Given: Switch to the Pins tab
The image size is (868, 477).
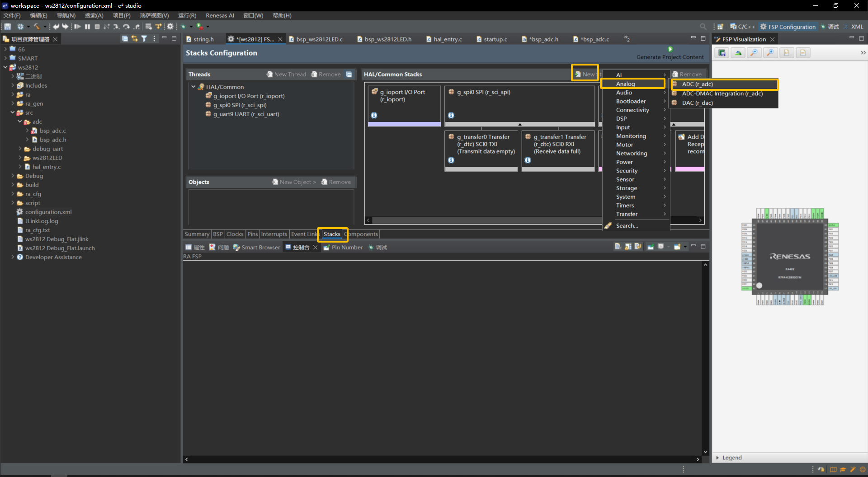Looking at the screenshot, I should click(x=252, y=234).
